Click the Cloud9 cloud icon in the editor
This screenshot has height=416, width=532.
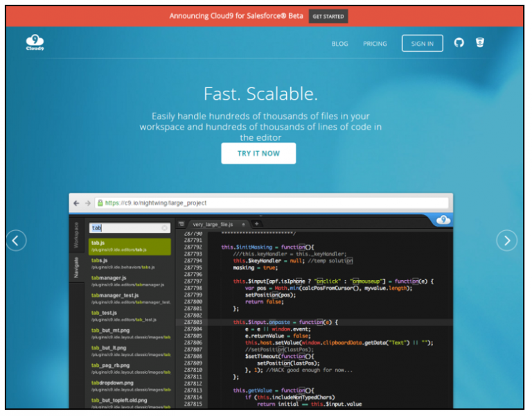click(443, 220)
